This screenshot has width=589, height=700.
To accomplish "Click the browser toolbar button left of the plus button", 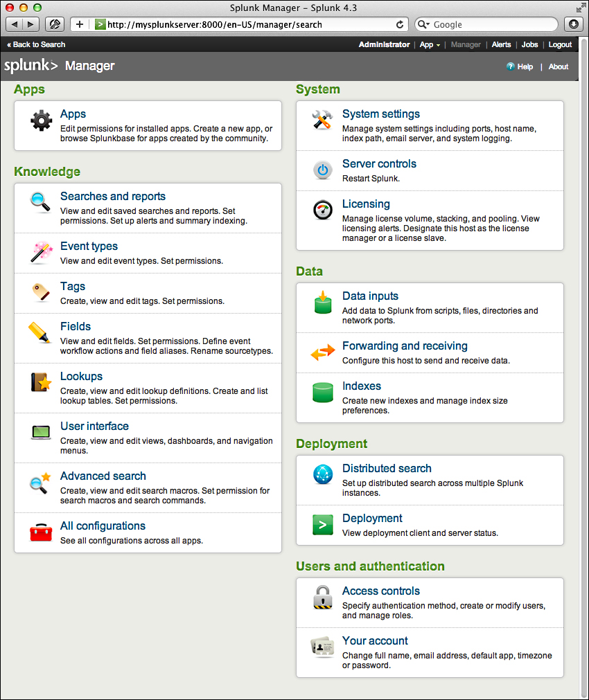I will point(55,24).
